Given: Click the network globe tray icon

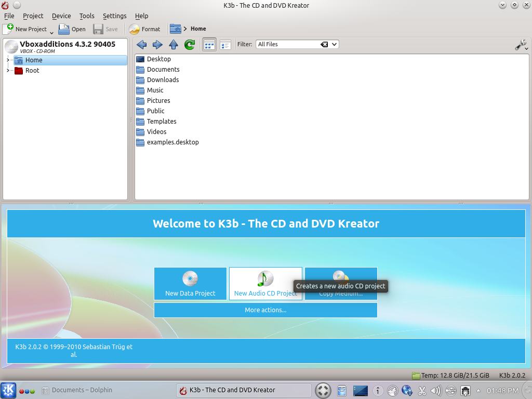Looking at the screenshot, I should pos(407,391).
